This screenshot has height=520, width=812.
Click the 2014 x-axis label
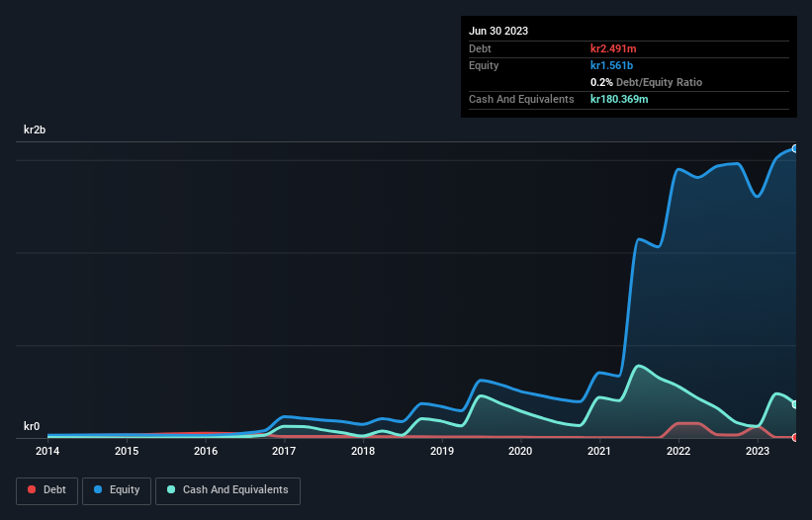click(x=47, y=451)
